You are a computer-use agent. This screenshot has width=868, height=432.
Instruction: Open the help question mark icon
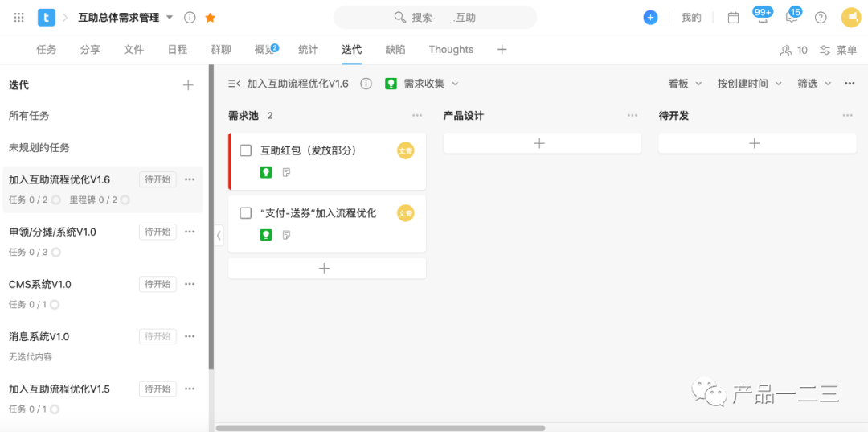[x=821, y=17]
